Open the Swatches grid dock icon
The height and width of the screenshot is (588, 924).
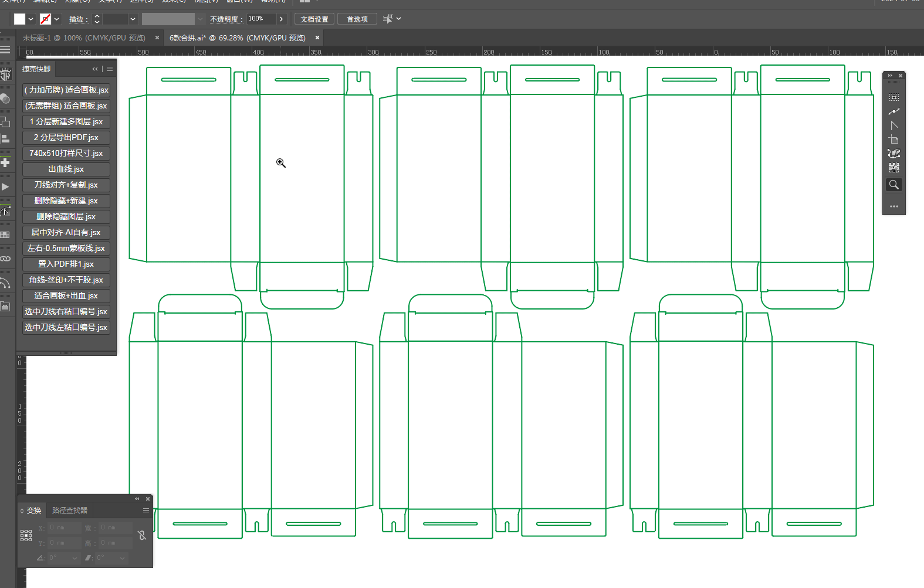(5, 234)
